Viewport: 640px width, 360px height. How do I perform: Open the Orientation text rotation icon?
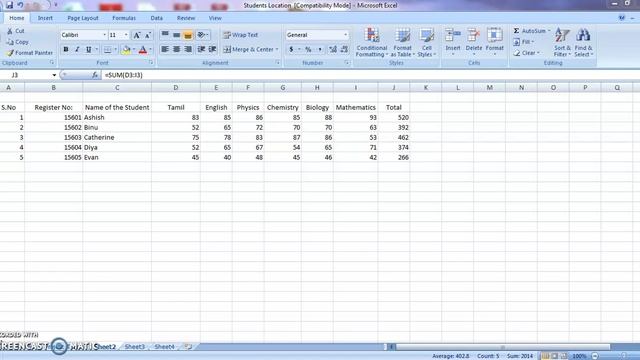coord(201,35)
